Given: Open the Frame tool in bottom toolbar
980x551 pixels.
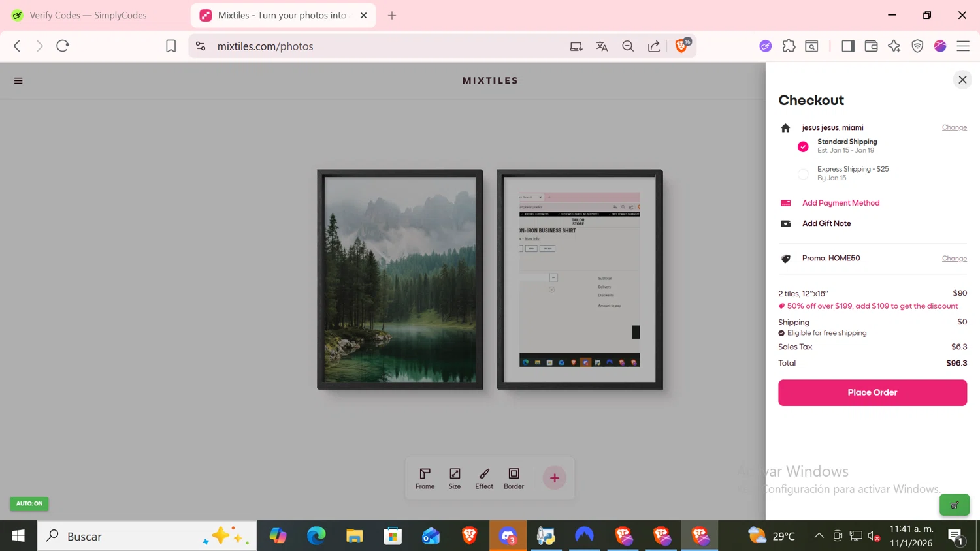Looking at the screenshot, I should [425, 478].
